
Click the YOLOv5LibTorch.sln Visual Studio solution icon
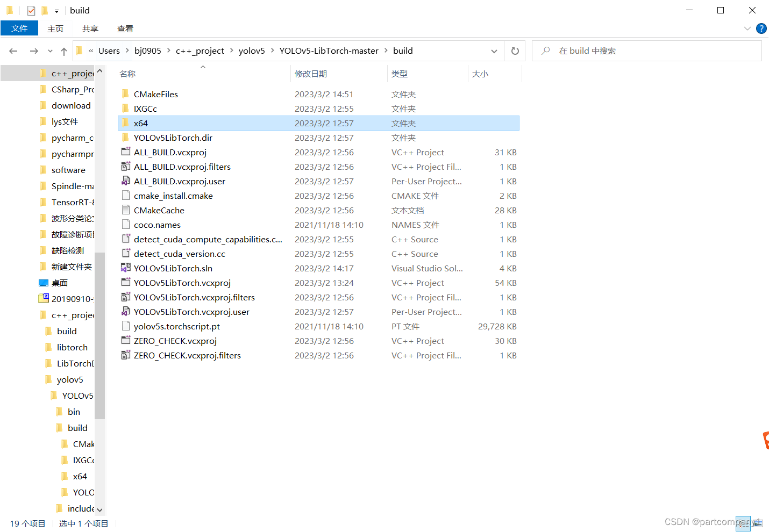click(x=126, y=268)
